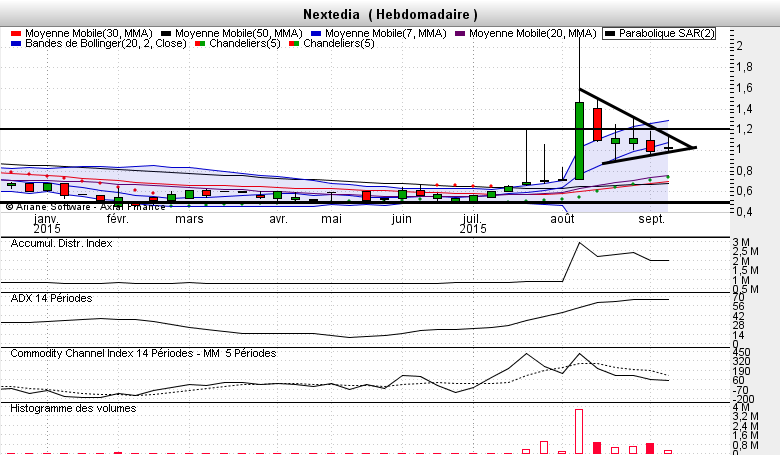Select the juin date axis label
This screenshot has width=780, height=455.
[401, 219]
